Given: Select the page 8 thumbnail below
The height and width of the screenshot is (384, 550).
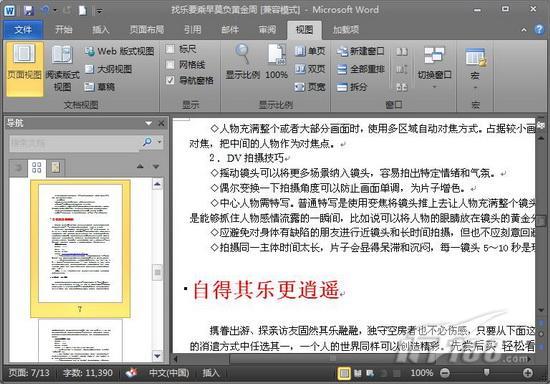Looking at the screenshot, I should (80, 341).
